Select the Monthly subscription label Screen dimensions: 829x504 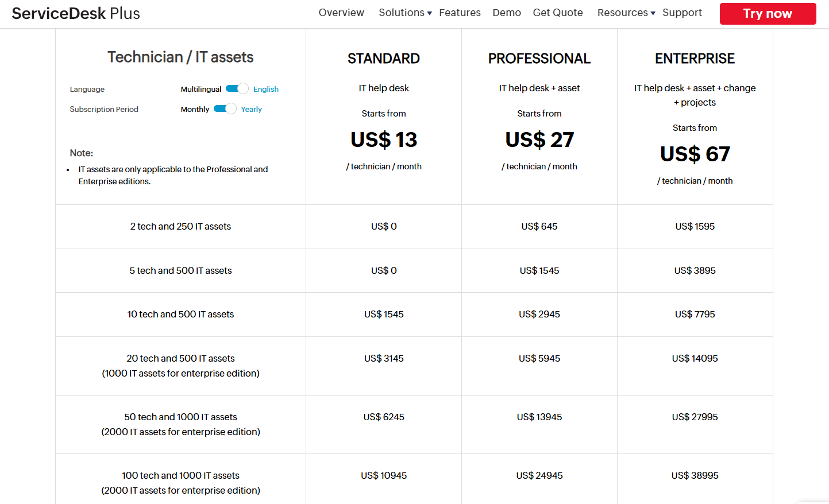point(195,109)
